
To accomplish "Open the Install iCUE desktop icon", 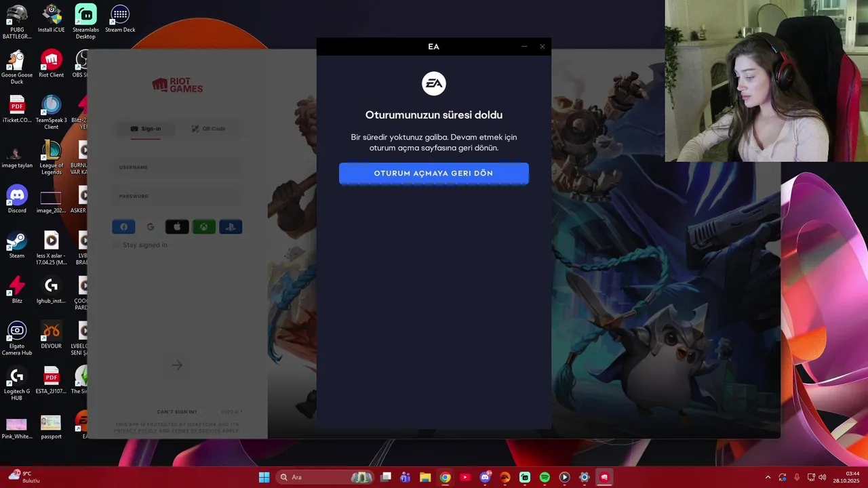I will coord(51,19).
